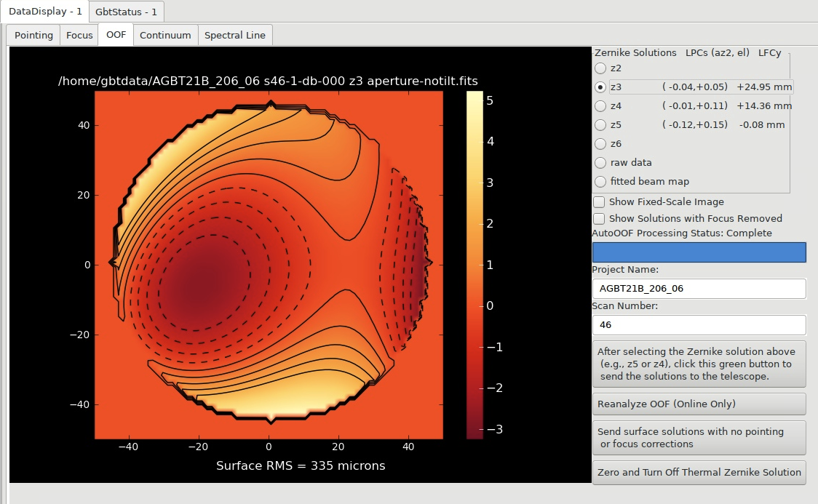This screenshot has height=504, width=818.
Task: Click the AutoOOF Processing Status: Complete text
Action: coord(682,233)
